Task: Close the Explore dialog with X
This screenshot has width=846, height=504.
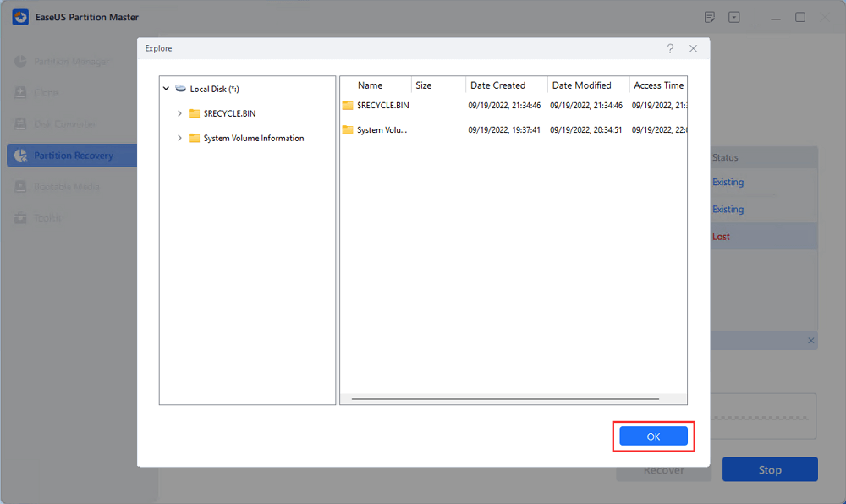Action: pos(693,49)
